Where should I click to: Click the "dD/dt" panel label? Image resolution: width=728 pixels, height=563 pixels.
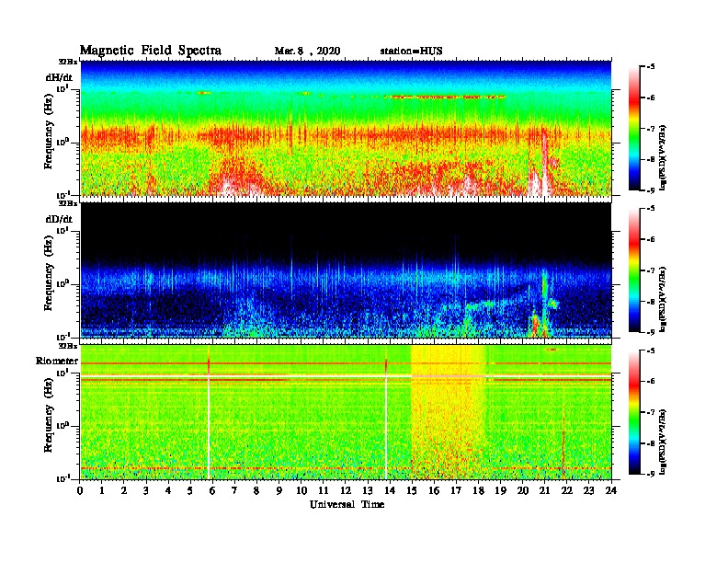pos(59,219)
